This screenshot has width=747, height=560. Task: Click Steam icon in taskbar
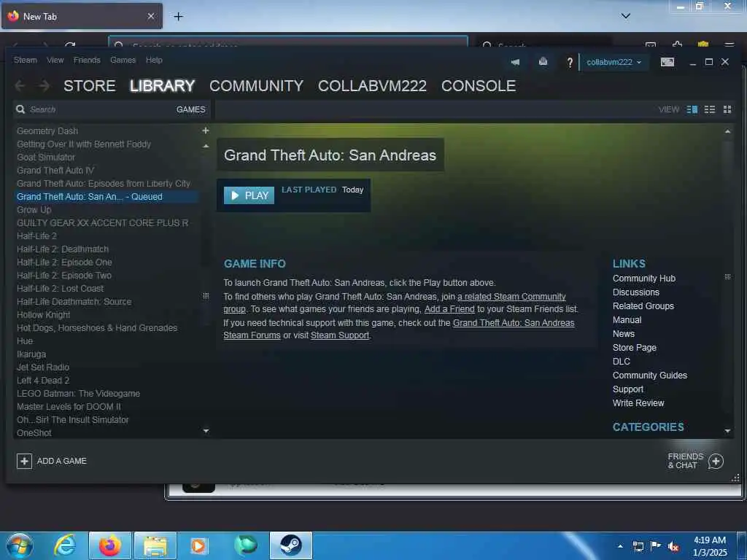290,545
